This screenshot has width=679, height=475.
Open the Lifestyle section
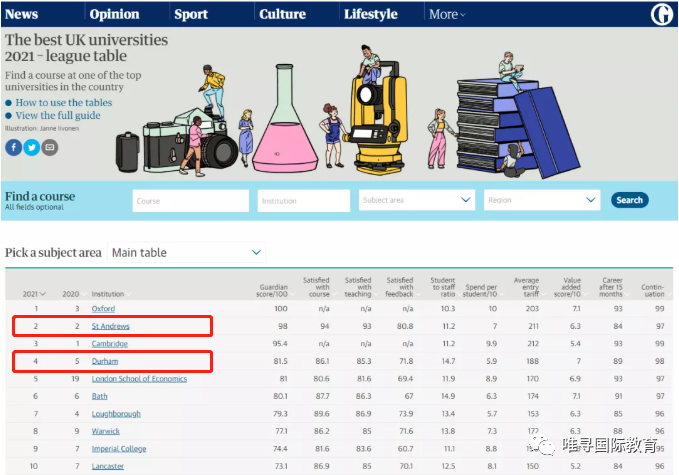[x=371, y=14]
